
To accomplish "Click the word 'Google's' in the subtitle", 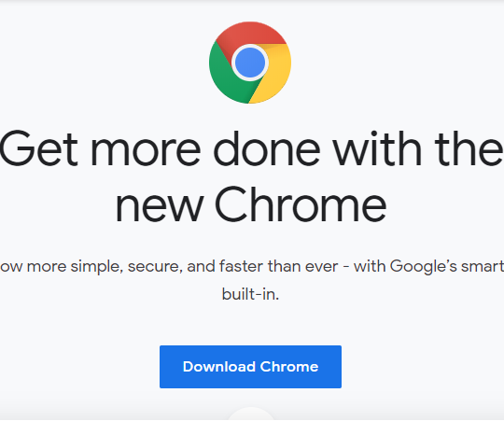I will 424,267.
